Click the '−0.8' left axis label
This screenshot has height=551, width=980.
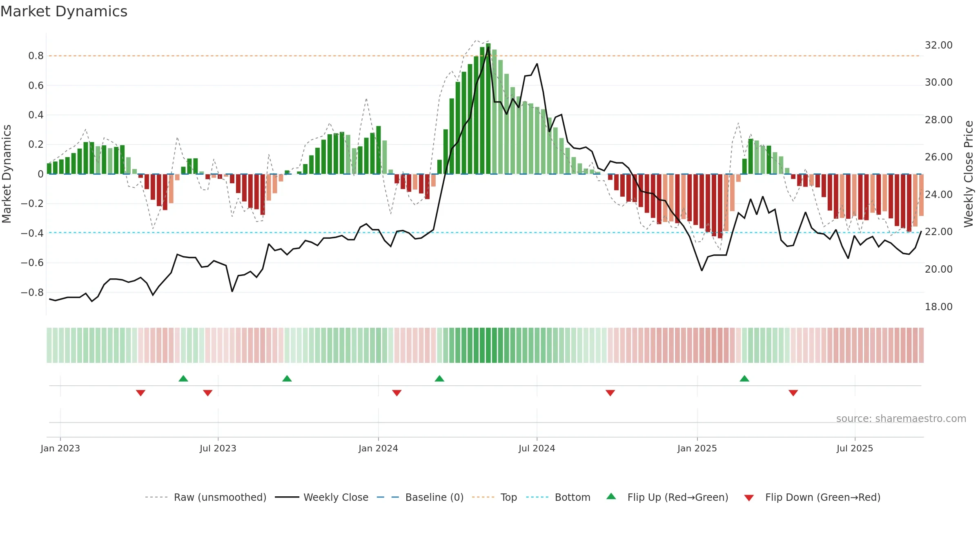(32, 292)
